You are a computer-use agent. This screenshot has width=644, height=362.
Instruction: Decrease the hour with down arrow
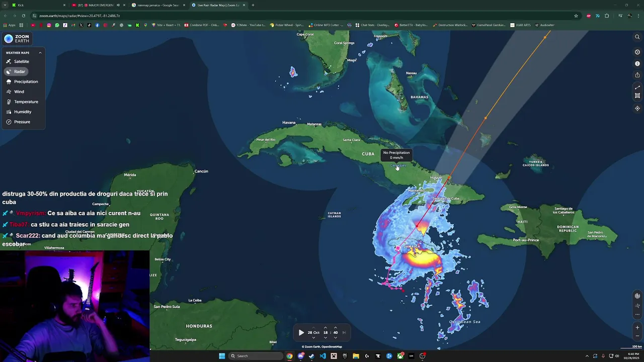pos(326,337)
